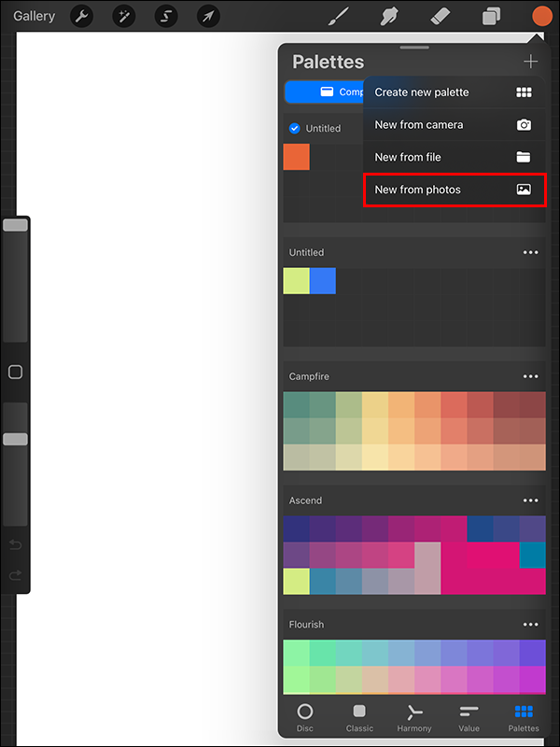This screenshot has width=560, height=747.
Task: Choose New from camera
Action: tap(455, 125)
